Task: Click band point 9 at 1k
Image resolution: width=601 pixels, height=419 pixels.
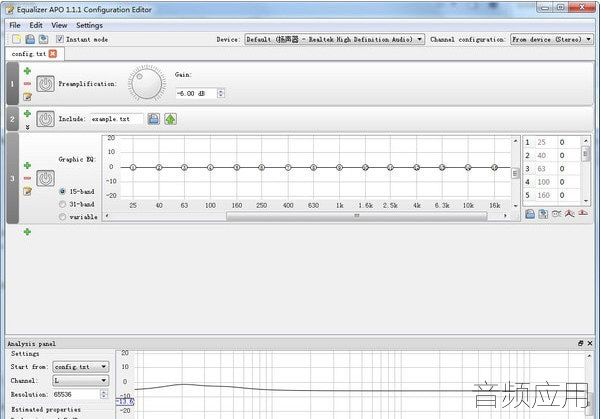Action: [x=339, y=168]
